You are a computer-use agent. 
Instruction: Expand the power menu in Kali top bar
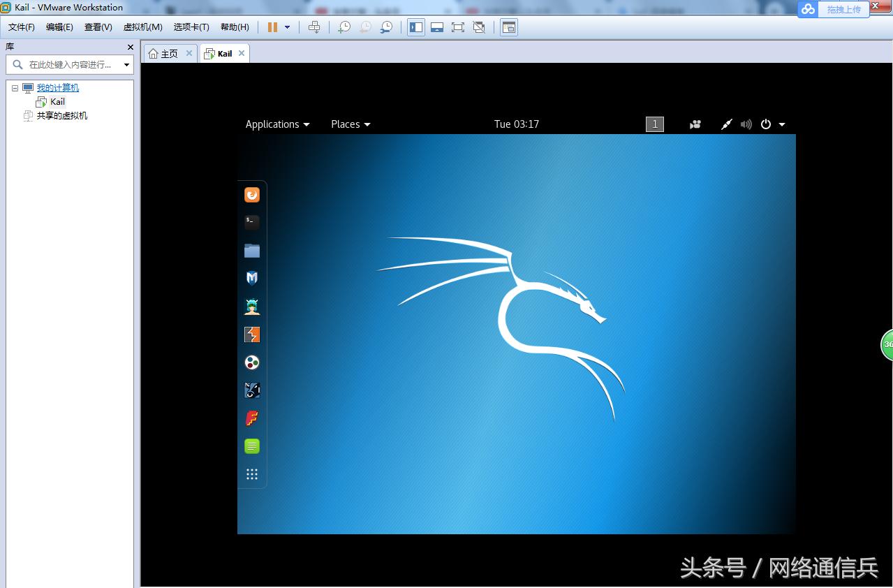coord(781,124)
